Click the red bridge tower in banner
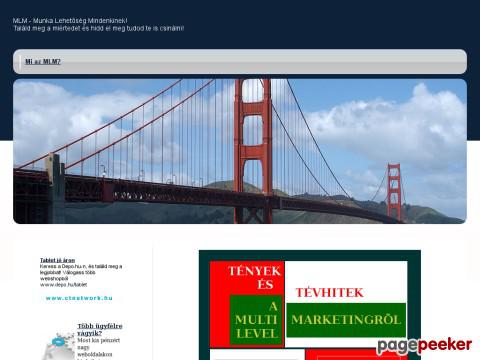 click(253, 151)
